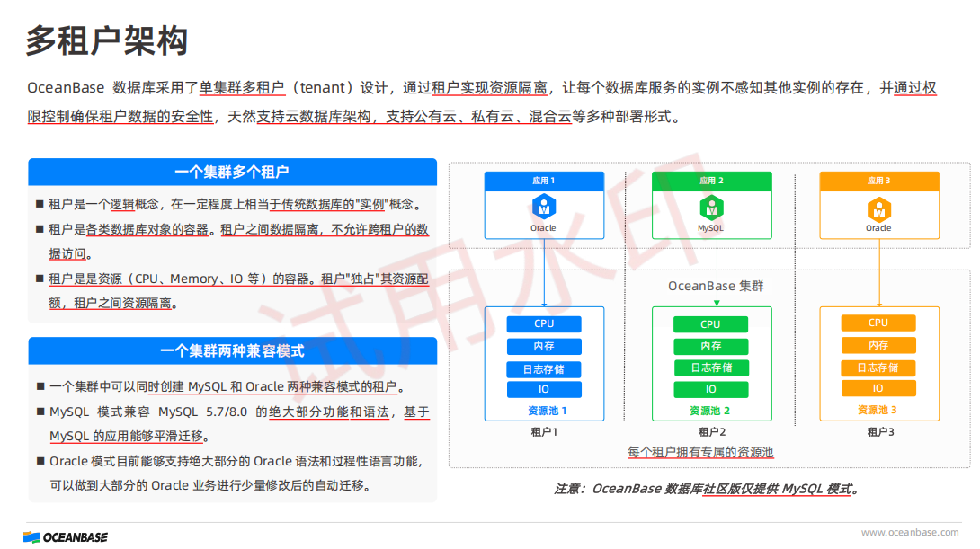Click the orange Oracle hexagon icon
The height and width of the screenshot is (549, 980).
(878, 208)
